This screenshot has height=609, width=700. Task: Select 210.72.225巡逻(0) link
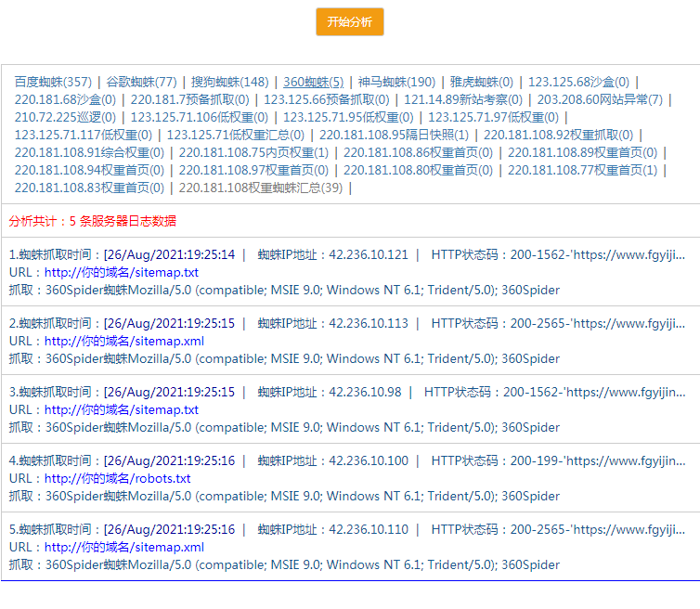tap(65, 117)
